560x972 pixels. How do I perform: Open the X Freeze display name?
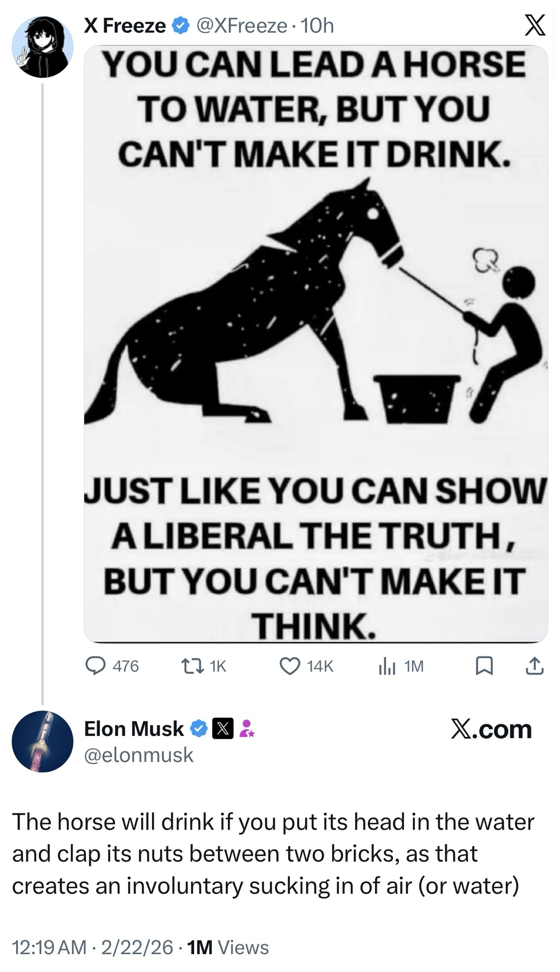pos(125,26)
